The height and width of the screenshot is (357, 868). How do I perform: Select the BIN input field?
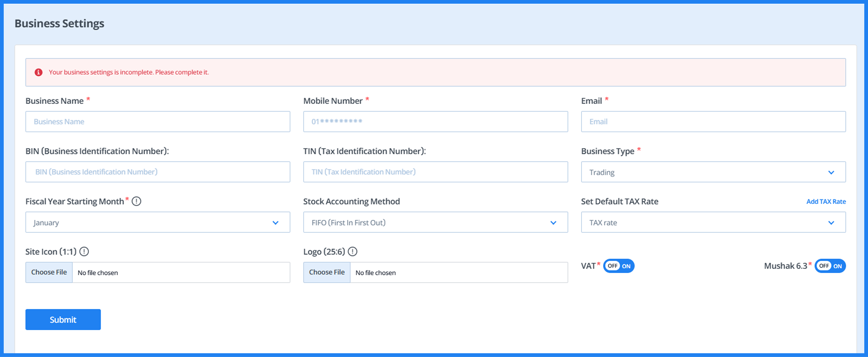click(157, 172)
